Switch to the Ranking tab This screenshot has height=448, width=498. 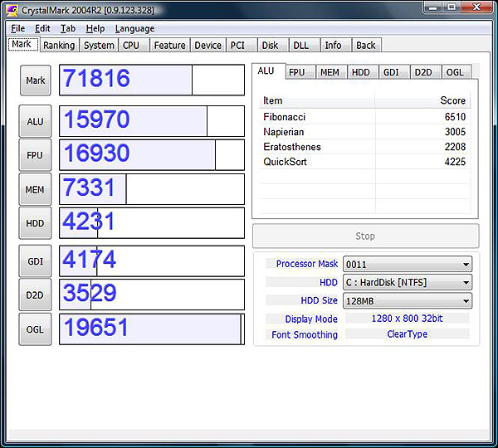[x=59, y=45]
